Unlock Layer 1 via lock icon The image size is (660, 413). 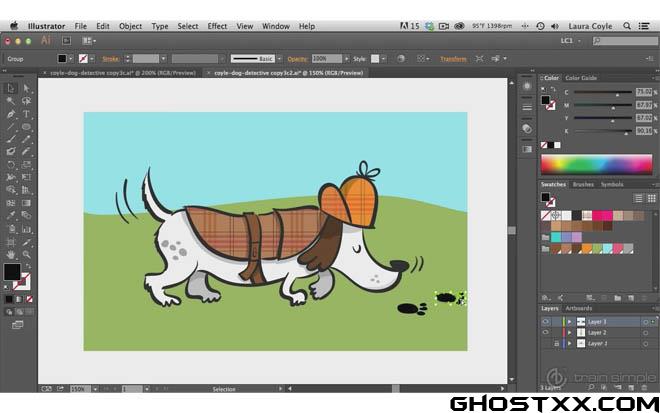click(556, 344)
